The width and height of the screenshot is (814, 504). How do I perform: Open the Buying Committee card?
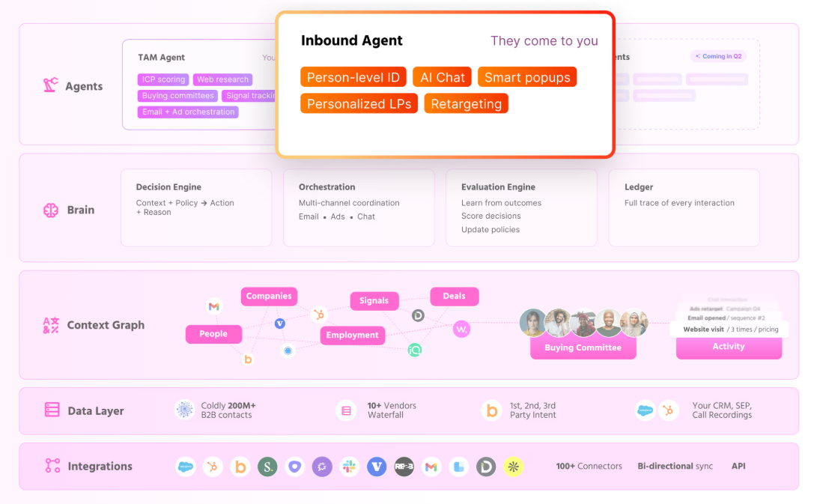click(583, 347)
